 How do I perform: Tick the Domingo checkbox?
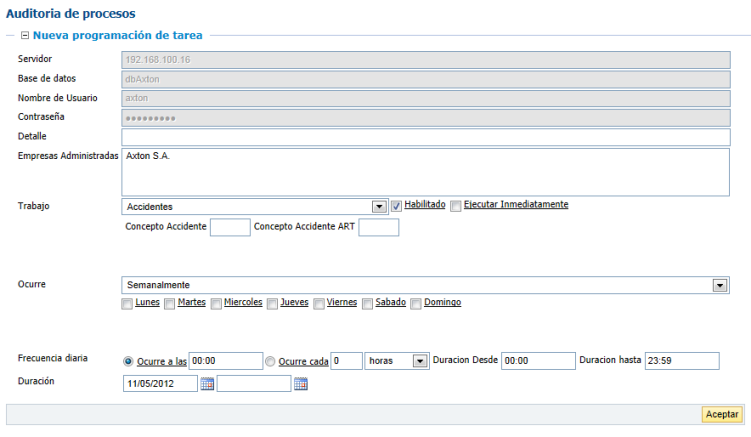click(416, 303)
